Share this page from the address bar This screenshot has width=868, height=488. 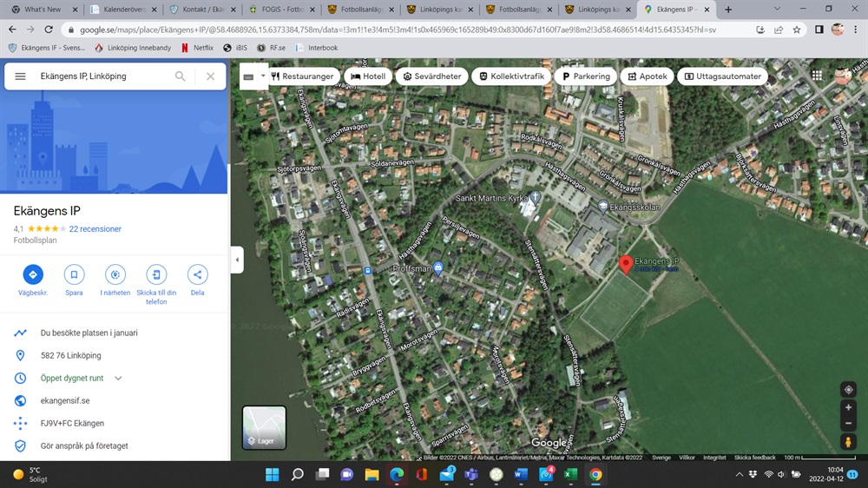tap(779, 30)
